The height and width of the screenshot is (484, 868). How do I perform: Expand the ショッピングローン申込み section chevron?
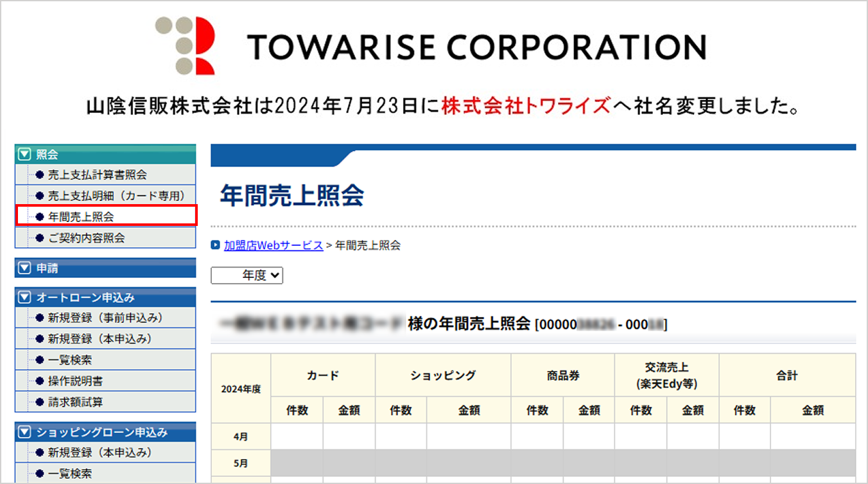tap(24, 432)
